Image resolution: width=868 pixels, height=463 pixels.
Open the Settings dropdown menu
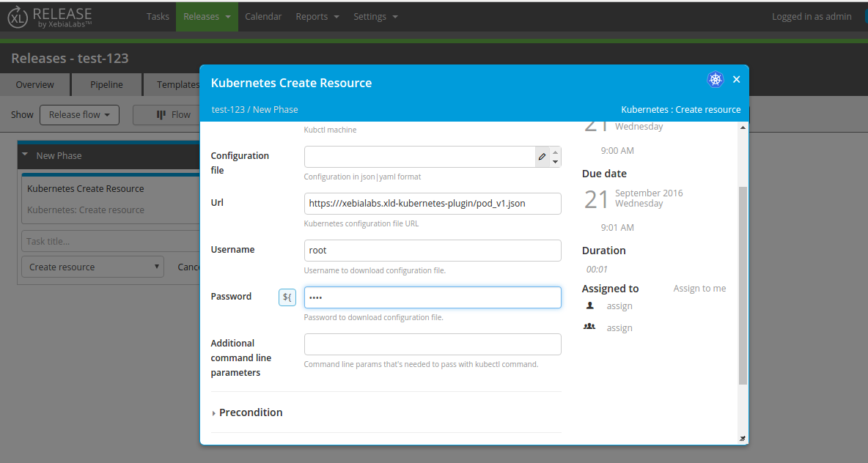pyautogui.click(x=376, y=17)
